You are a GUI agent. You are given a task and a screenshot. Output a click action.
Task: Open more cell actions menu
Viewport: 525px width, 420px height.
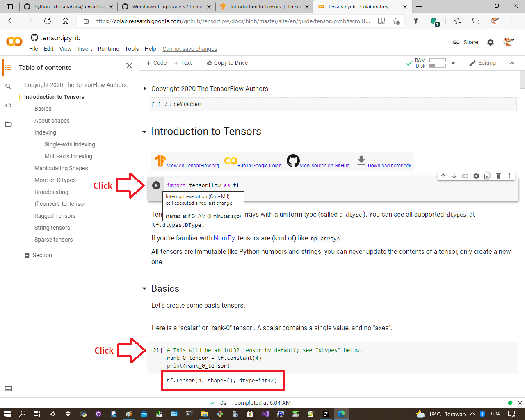[510, 176]
